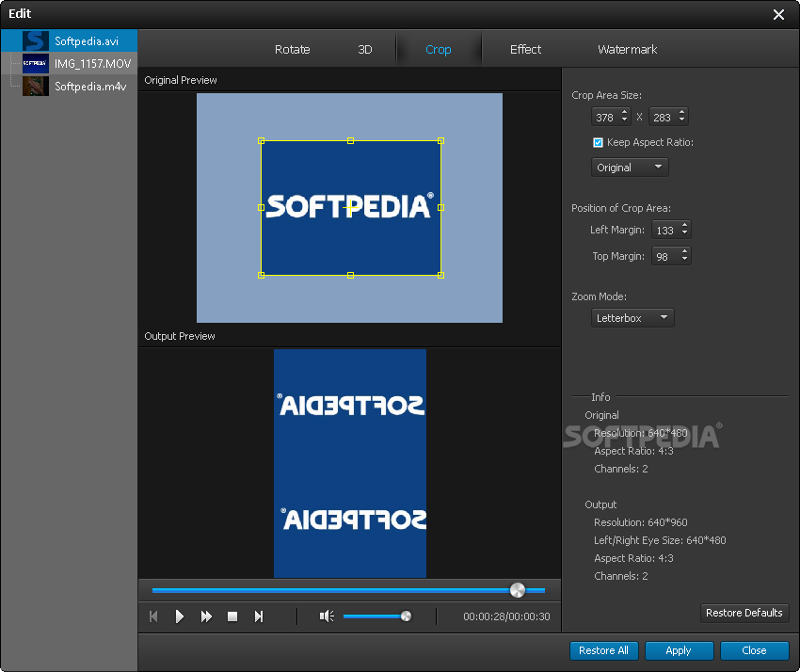This screenshot has width=800, height=672.
Task: Play the video preview
Action: click(180, 616)
